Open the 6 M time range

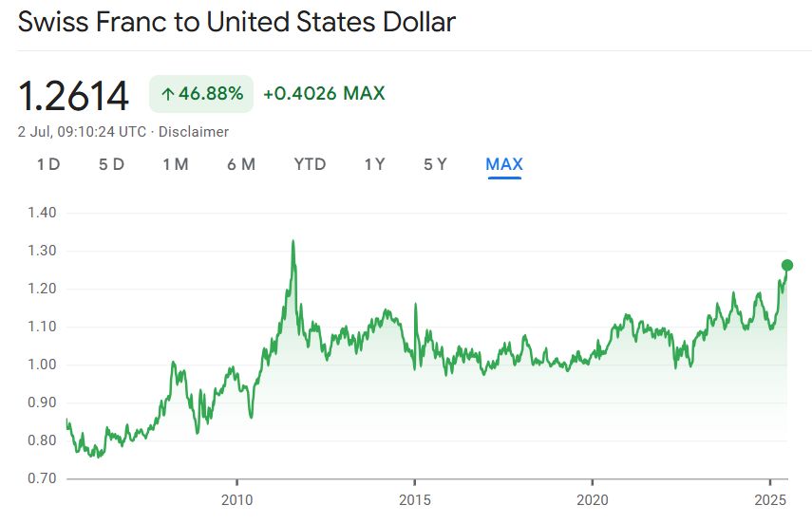tap(241, 164)
